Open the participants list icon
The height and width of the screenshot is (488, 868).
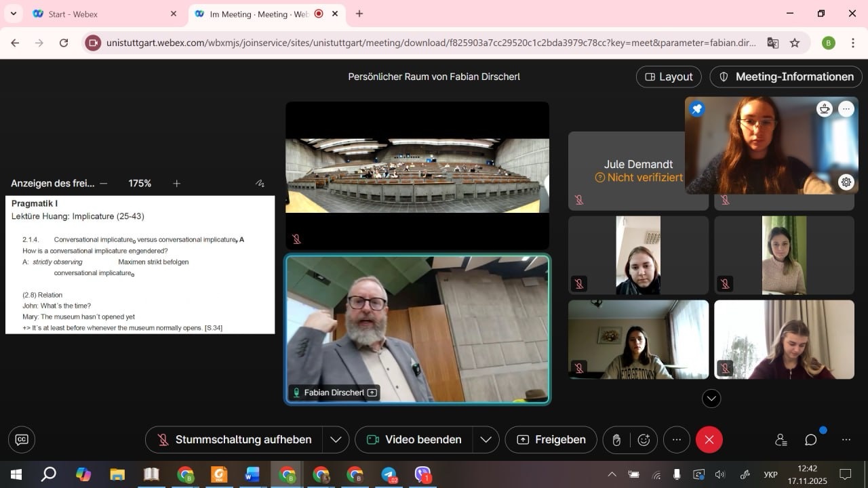coord(781,440)
